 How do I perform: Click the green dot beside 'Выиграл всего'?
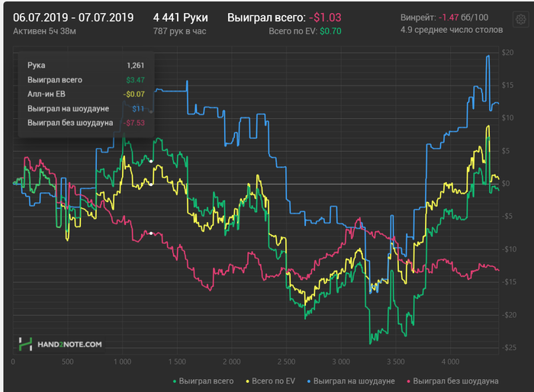point(175,380)
